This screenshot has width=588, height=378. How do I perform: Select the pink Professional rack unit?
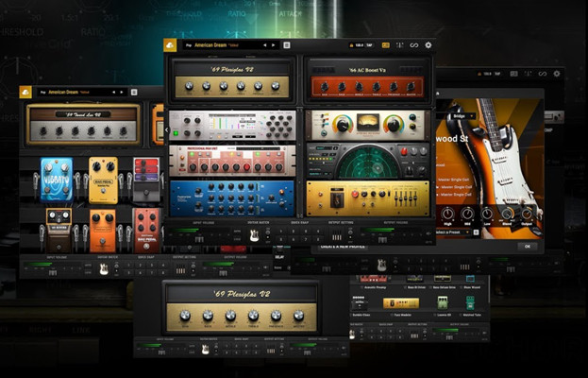232,161
